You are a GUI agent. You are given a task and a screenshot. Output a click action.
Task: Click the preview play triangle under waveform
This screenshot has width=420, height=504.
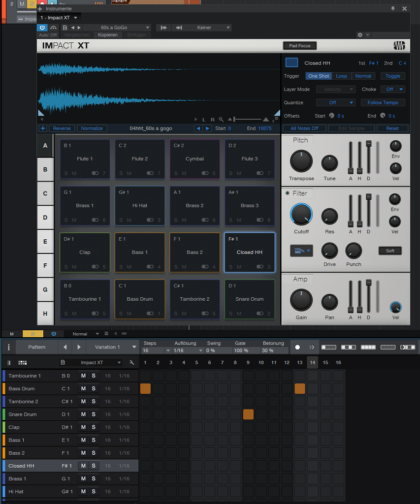tap(196, 119)
